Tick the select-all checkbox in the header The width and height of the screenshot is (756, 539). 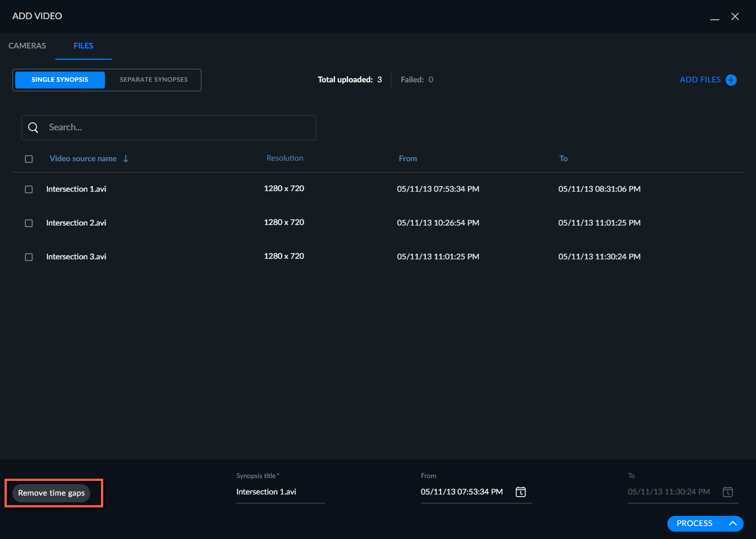pos(29,159)
